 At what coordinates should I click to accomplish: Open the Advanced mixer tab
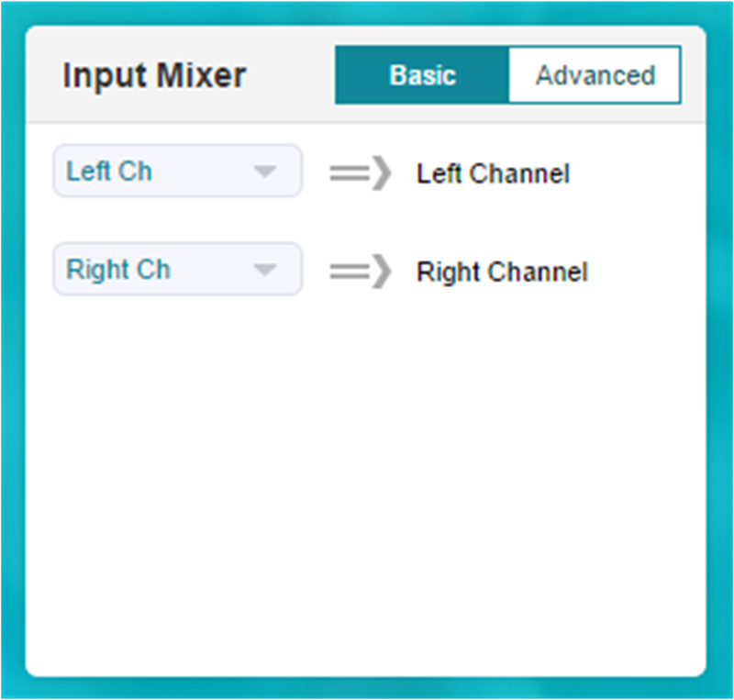595,75
